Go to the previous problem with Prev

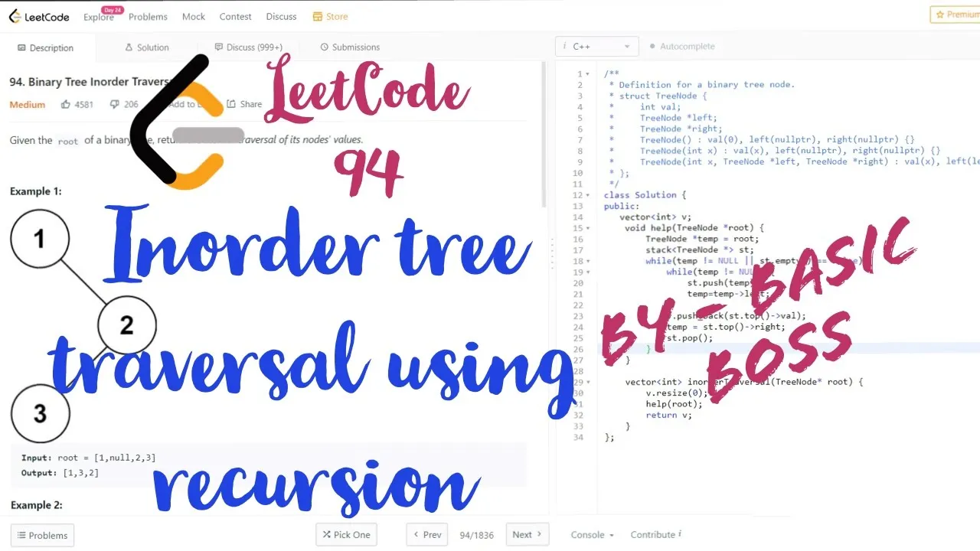coord(427,535)
